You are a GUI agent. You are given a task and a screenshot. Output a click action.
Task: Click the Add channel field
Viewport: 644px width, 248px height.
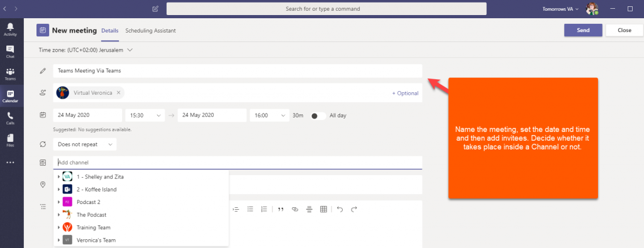click(x=237, y=163)
